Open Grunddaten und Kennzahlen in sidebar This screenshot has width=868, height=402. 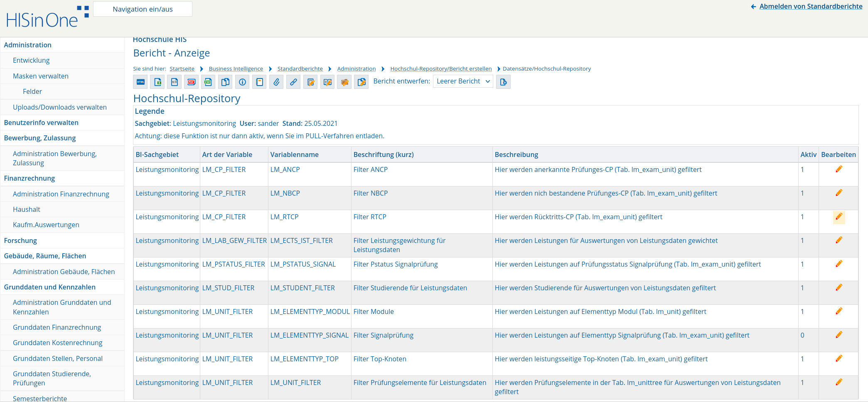coord(62,287)
